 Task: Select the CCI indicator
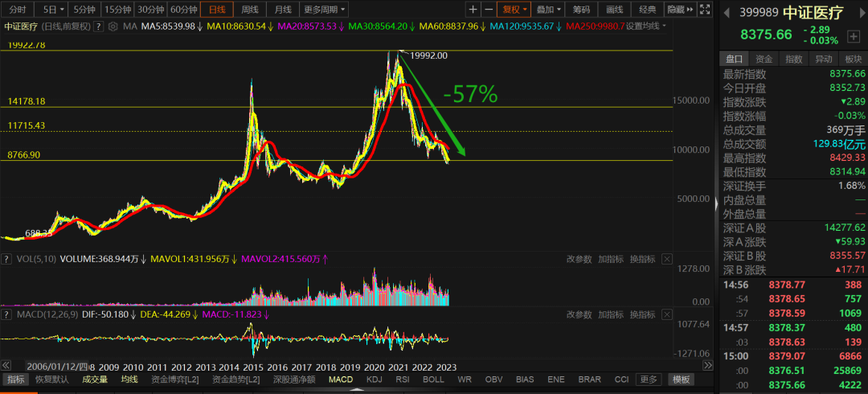click(621, 380)
